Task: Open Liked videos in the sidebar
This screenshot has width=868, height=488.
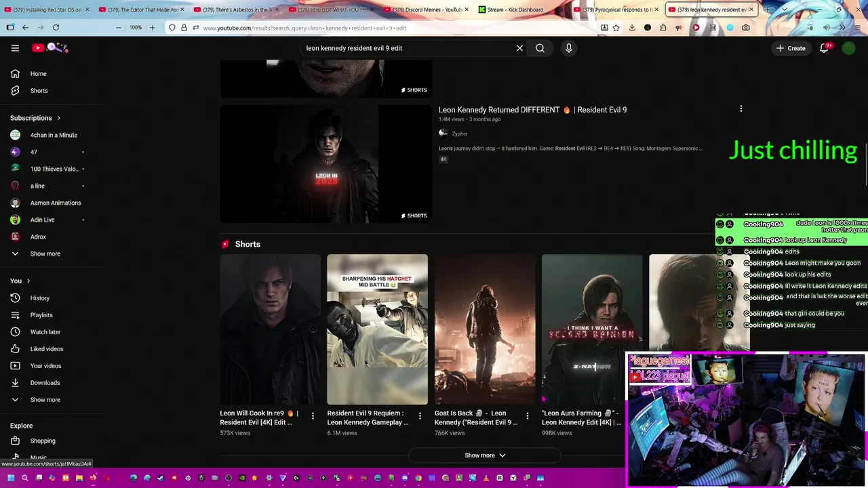Action: click(x=51, y=348)
